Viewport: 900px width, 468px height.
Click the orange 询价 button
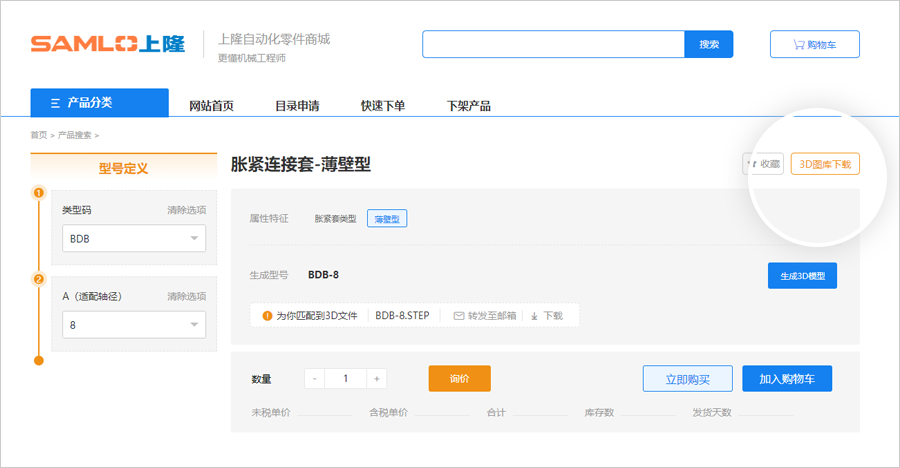click(x=459, y=379)
